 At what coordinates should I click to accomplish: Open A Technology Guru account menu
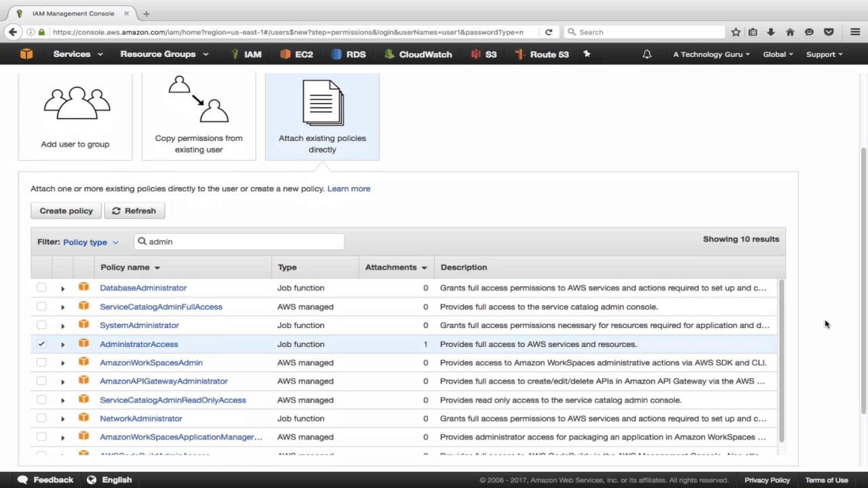[711, 54]
